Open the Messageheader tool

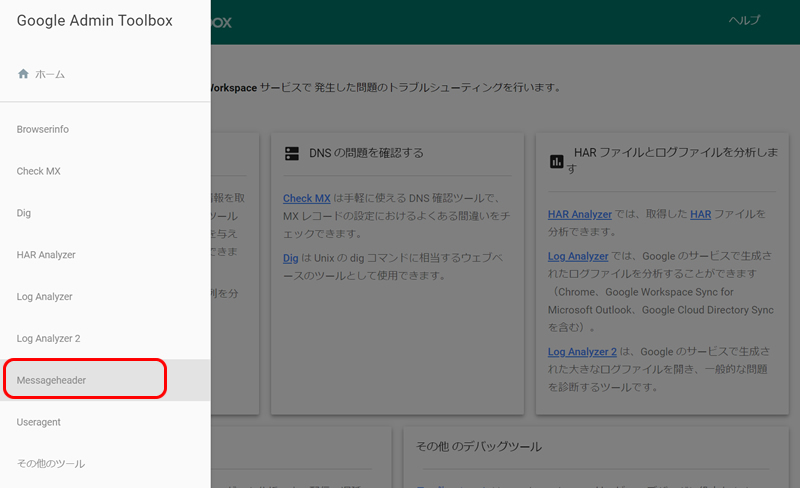pos(51,381)
